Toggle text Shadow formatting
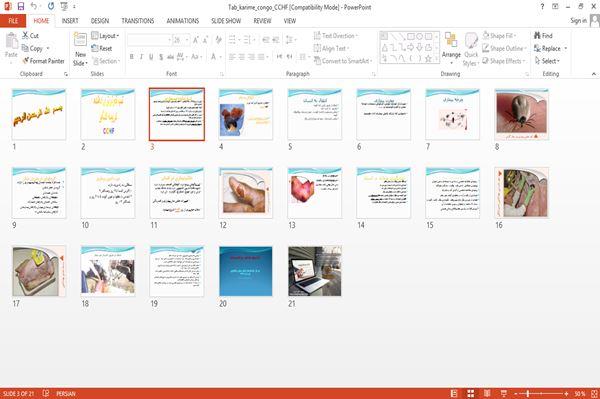 pyautogui.click(x=161, y=57)
